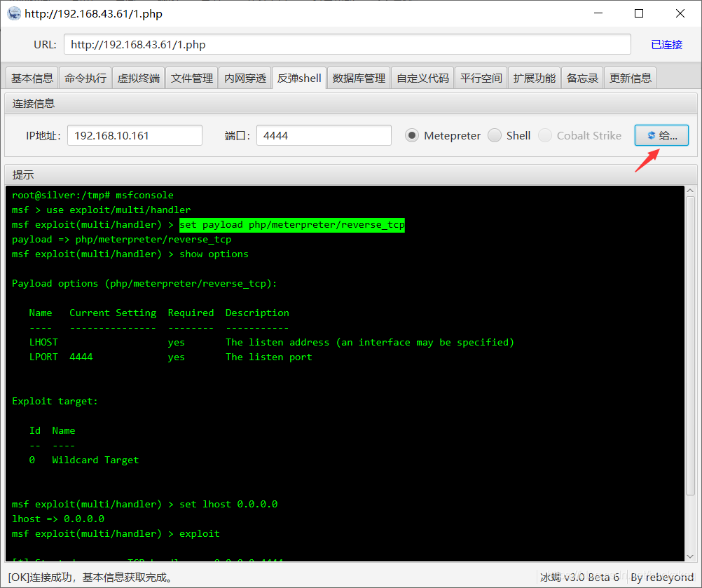Click scroll up arrow of hint console
Screen dimensions: 702x588
click(x=690, y=191)
